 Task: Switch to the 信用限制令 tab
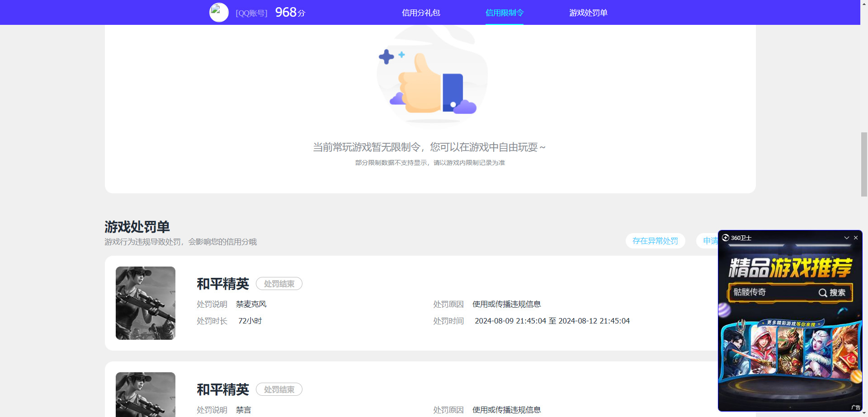click(505, 13)
